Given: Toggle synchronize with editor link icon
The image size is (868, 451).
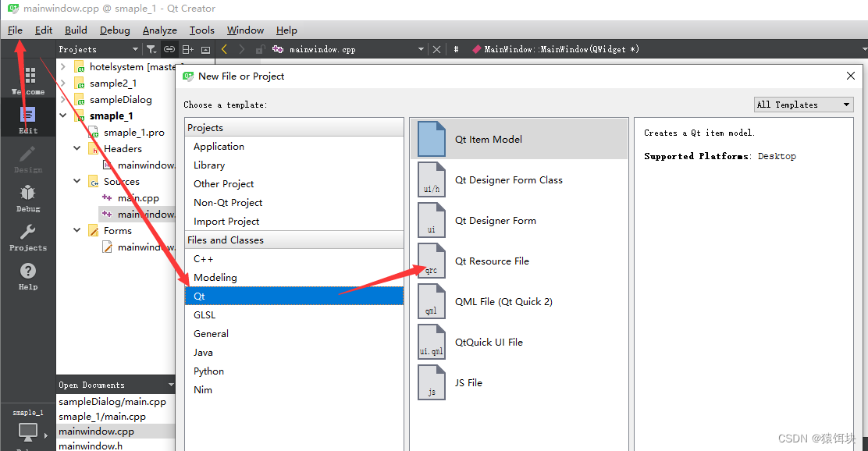Looking at the screenshot, I should pyautogui.click(x=169, y=49).
